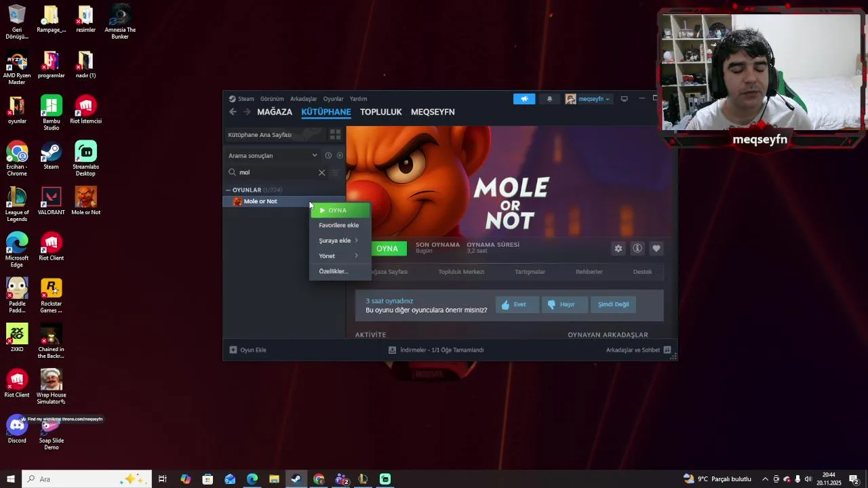868x488 pixels.
Task: Click the ready-to-play filter icon
Action: tap(340, 156)
